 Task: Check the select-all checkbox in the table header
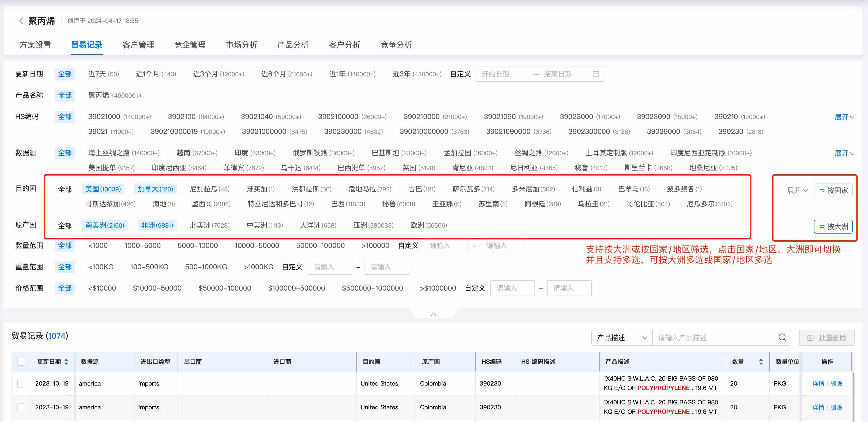pyautogui.click(x=21, y=361)
